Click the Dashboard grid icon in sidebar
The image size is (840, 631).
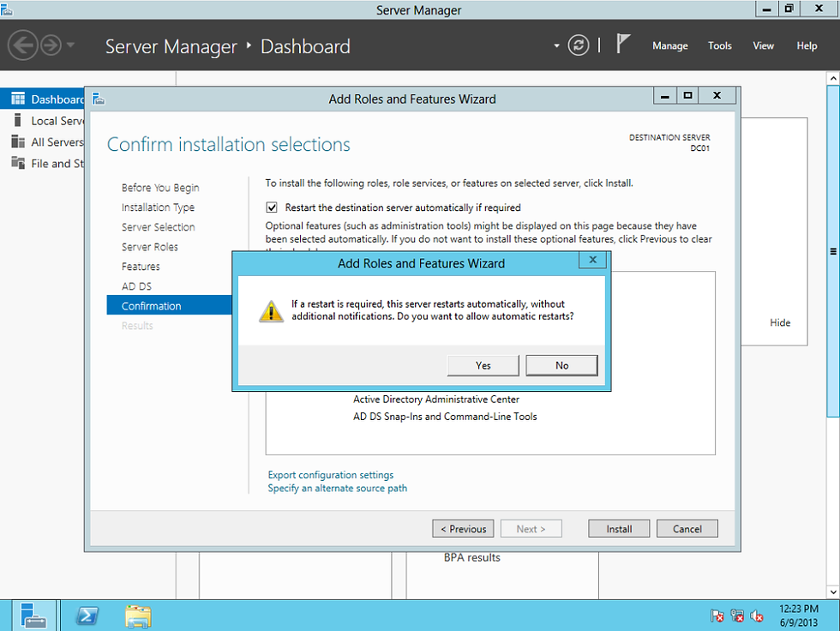18,99
